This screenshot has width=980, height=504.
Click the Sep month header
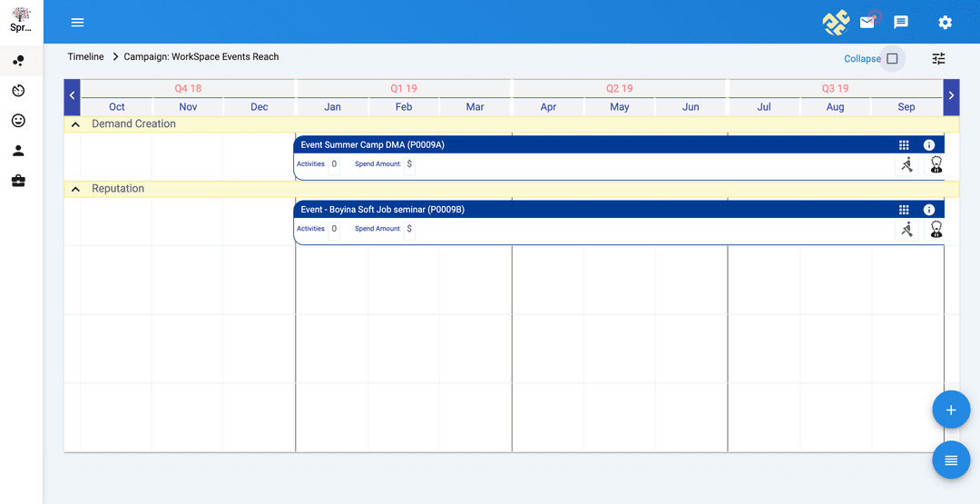click(x=906, y=107)
